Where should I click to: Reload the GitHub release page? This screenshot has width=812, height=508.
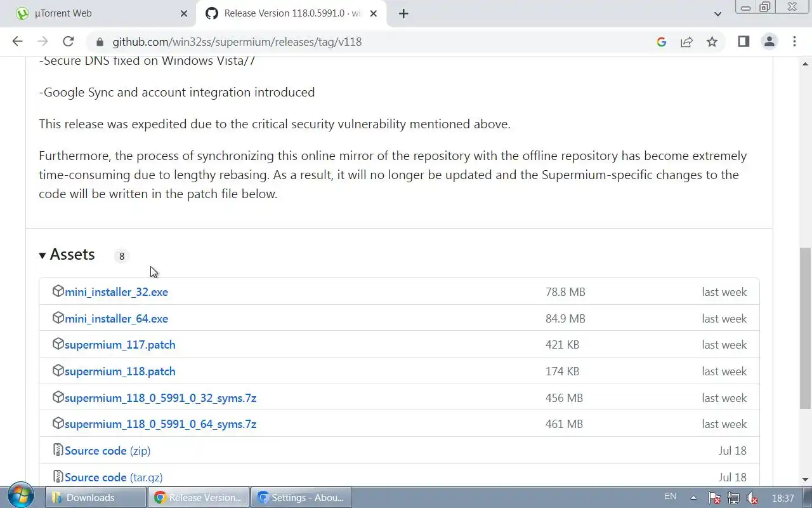(68, 41)
